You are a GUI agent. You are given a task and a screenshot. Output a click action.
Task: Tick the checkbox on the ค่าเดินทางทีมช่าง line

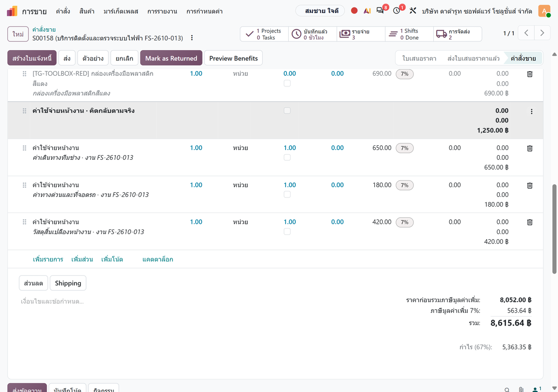tap(287, 157)
